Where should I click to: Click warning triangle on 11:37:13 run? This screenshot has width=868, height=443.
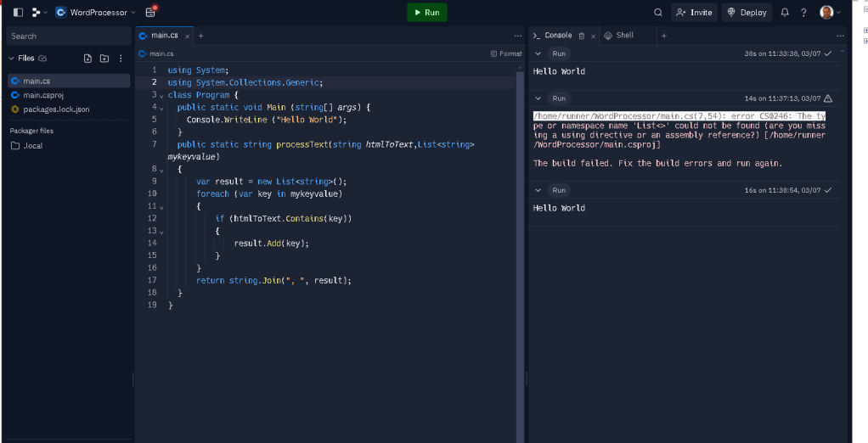point(828,98)
